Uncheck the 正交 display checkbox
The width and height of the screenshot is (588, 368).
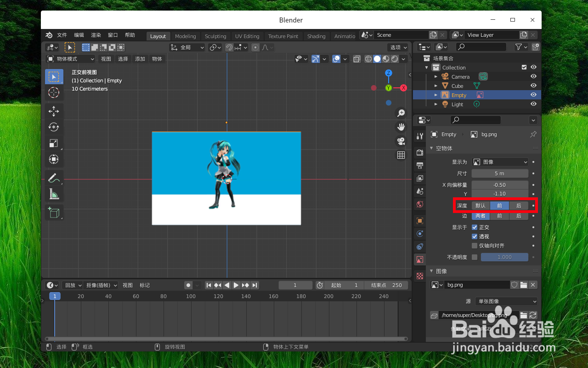click(x=475, y=227)
